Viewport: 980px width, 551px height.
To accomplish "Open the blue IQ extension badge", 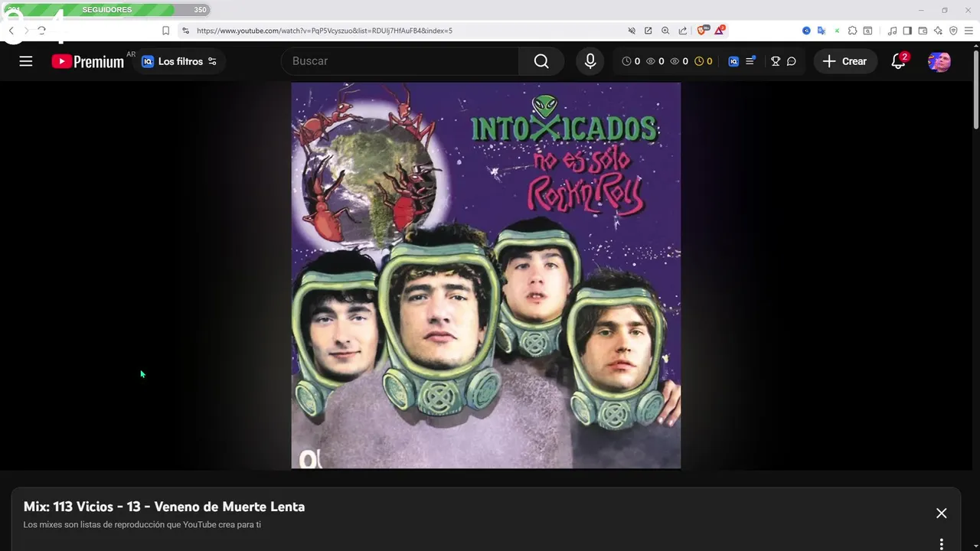I will [x=733, y=61].
